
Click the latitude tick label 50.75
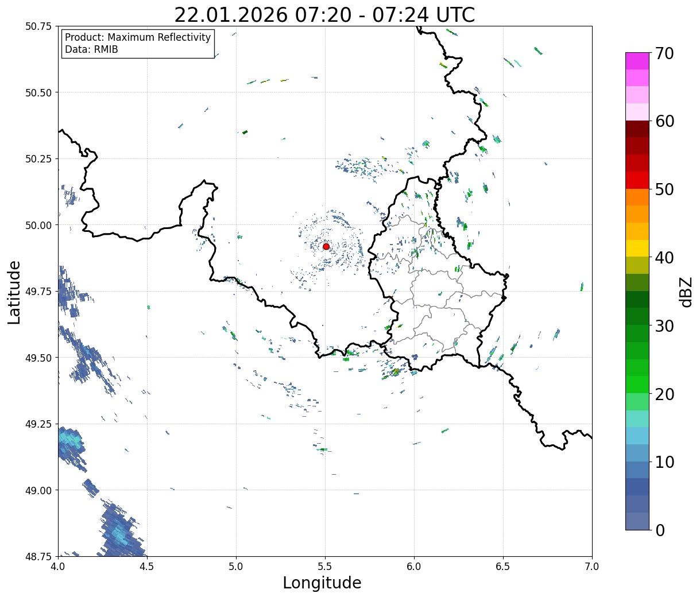coord(38,26)
